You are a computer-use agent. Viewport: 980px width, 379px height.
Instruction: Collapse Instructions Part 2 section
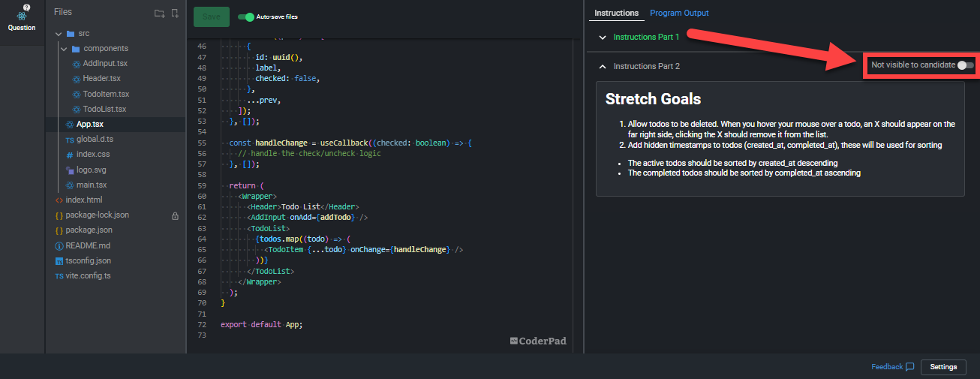[602, 66]
